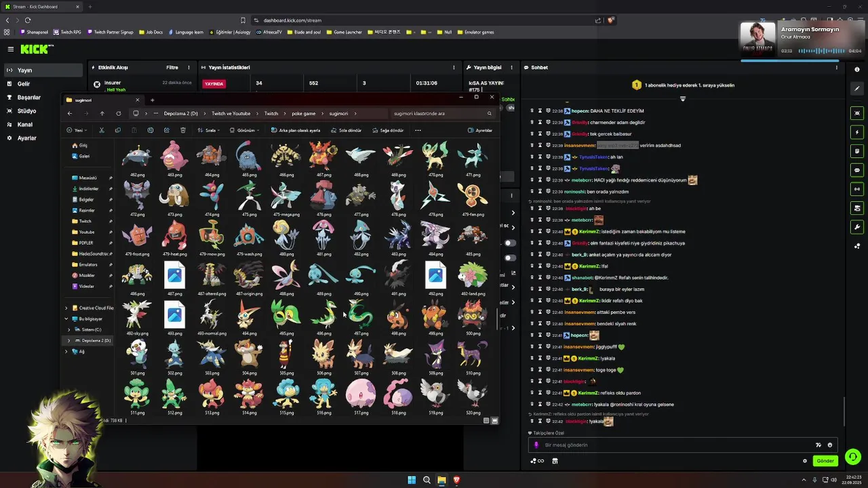
Task: Select the 487.png file thumbnail
Action: (175, 277)
